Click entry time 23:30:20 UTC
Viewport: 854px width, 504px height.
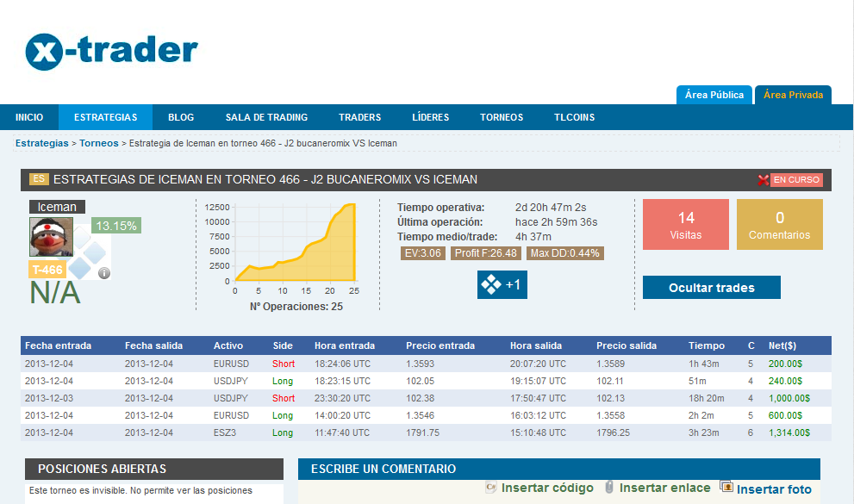pos(342,398)
